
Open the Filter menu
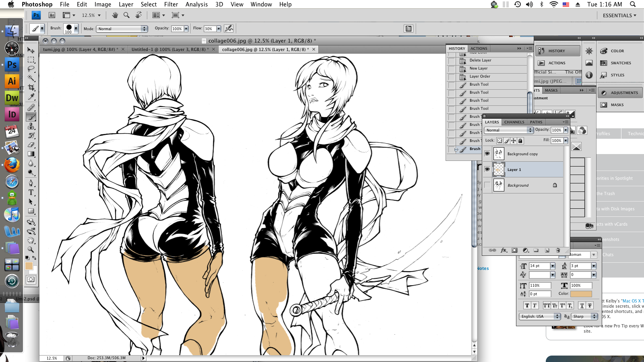171,4
